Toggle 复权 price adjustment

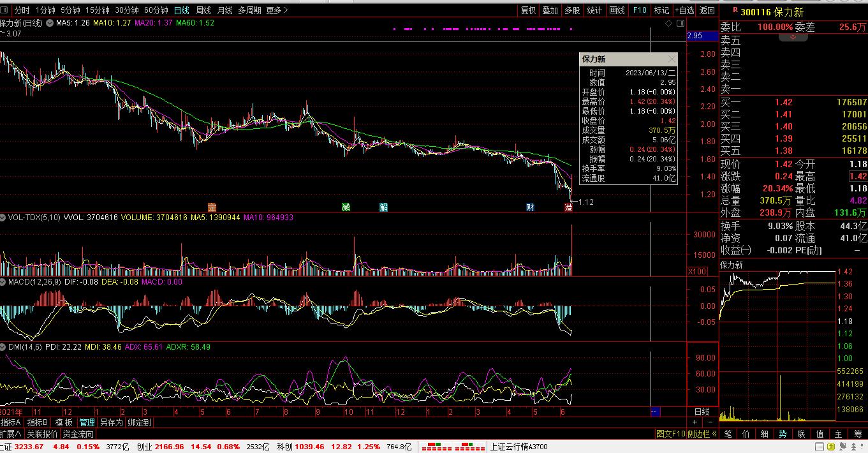click(528, 10)
